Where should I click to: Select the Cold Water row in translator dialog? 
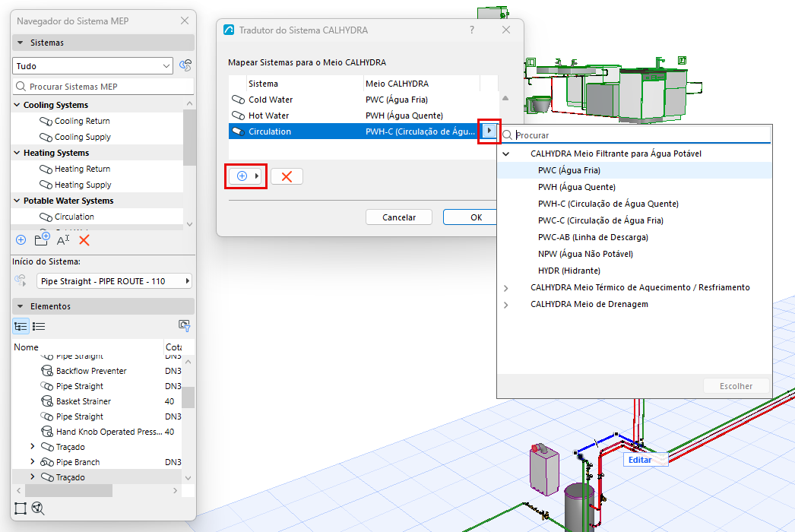pos(363,100)
